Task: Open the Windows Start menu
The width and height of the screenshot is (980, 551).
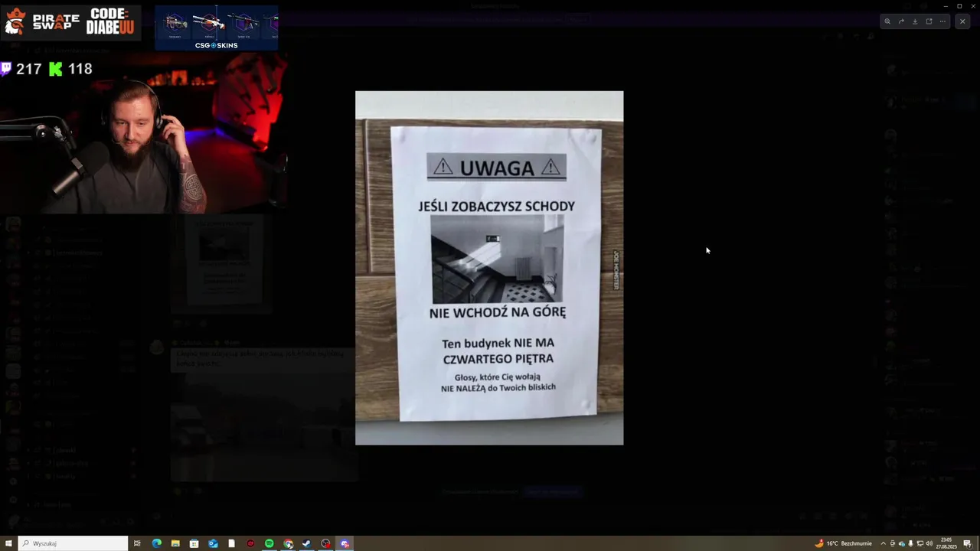Action: coord(8,543)
